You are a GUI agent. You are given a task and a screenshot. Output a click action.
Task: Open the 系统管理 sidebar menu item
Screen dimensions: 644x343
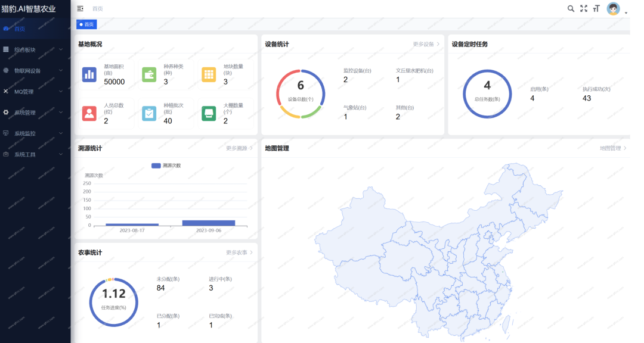(35, 113)
